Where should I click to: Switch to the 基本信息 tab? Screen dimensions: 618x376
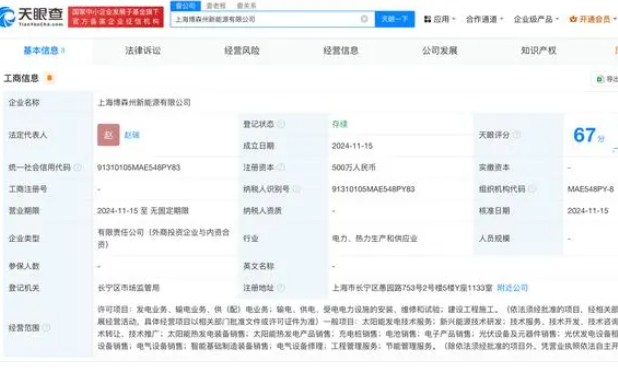pyautogui.click(x=44, y=50)
